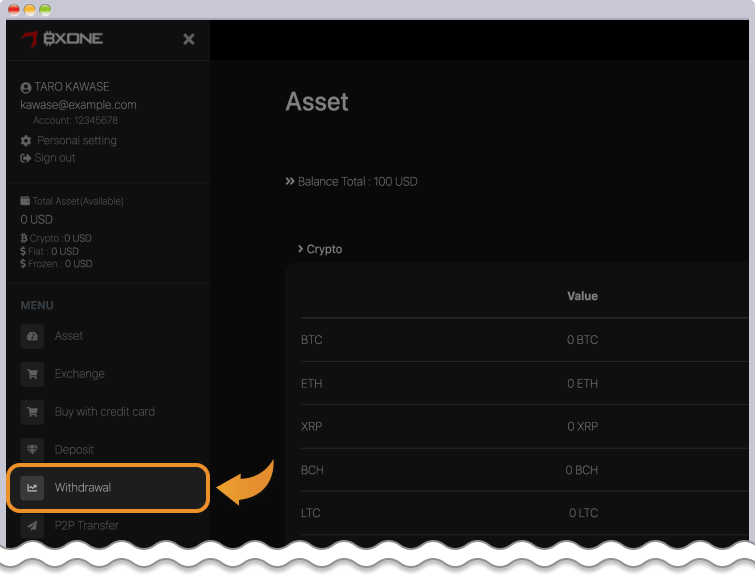
Task: Go to the Exchange menu item
Action: pos(79,374)
